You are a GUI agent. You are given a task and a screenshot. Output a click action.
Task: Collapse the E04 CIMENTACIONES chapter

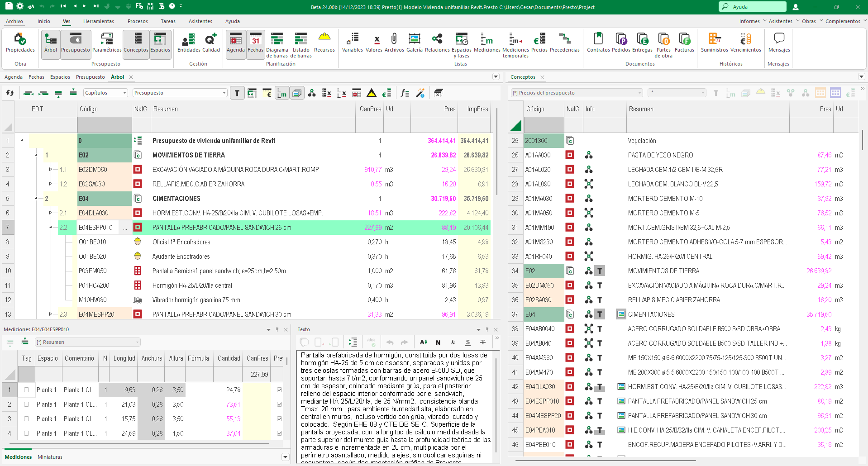pyautogui.click(x=36, y=199)
